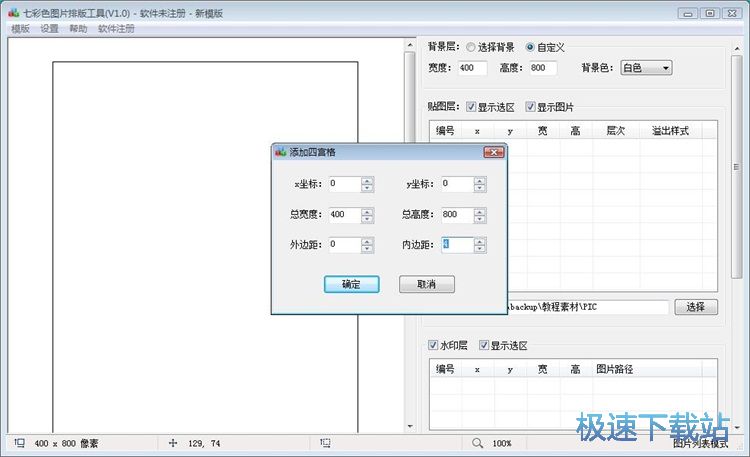Toggle 贴图层 显示选区 checkbox
The height and width of the screenshot is (457, 750).
471,107
